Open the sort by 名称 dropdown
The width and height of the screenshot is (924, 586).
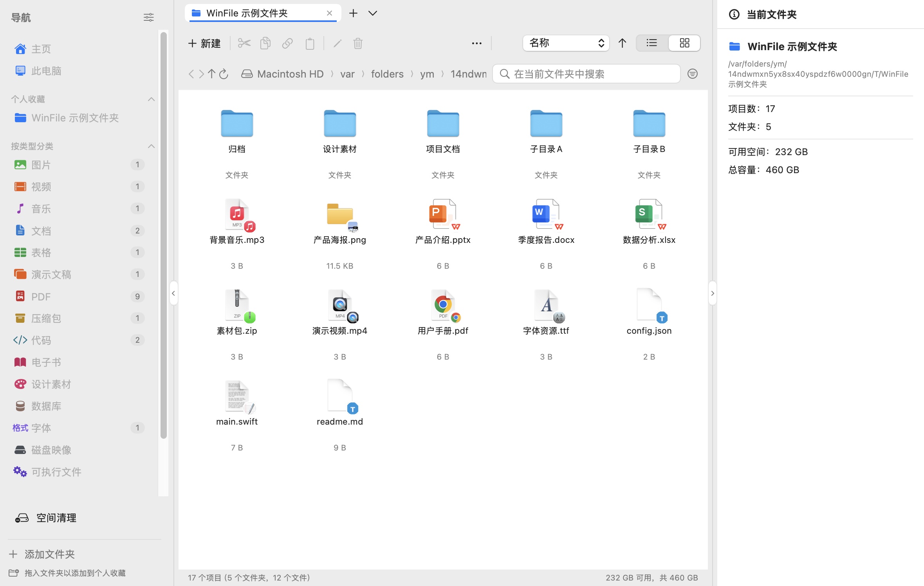point(566,43)
